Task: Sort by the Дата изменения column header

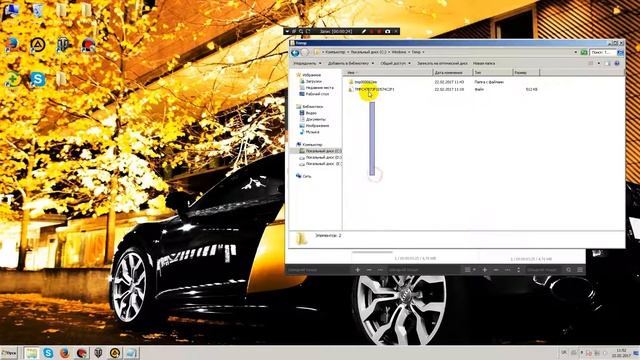Action: point(453,73)
